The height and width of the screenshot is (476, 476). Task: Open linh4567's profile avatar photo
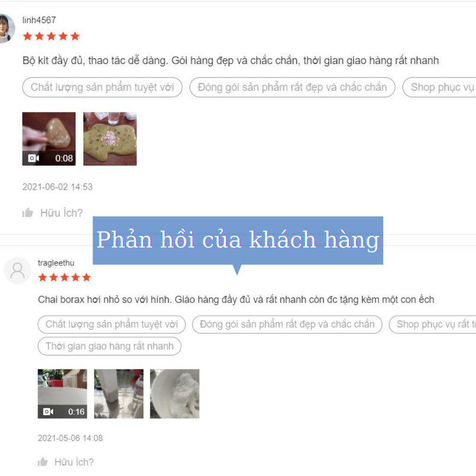pyautogui.click(x=7, y=28)
